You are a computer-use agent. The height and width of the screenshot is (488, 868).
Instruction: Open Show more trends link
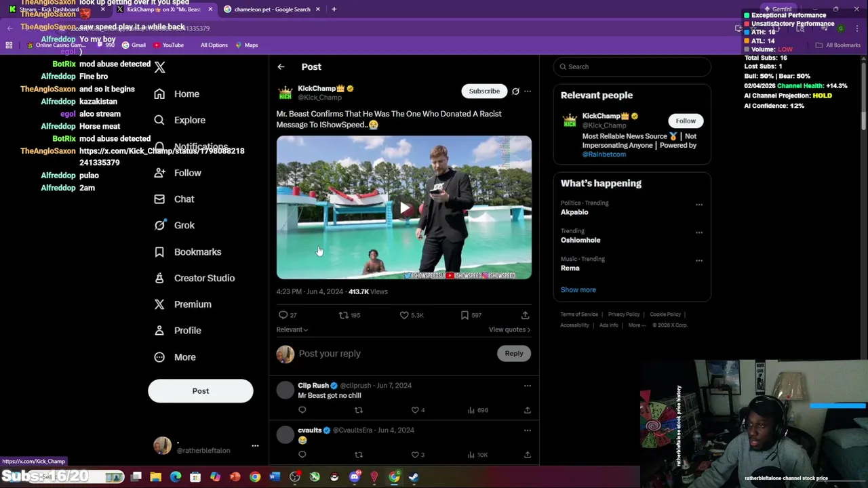[x=578, y=290]
